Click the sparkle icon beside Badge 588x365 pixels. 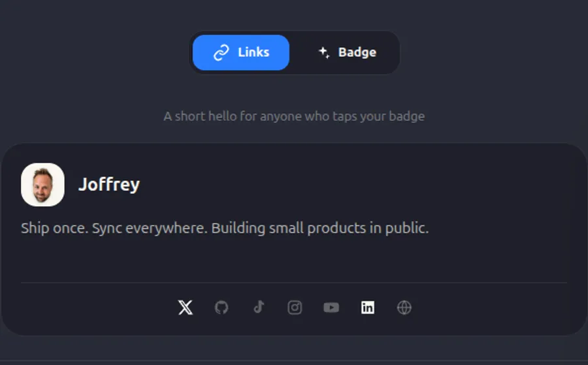(x=324, y=52)
